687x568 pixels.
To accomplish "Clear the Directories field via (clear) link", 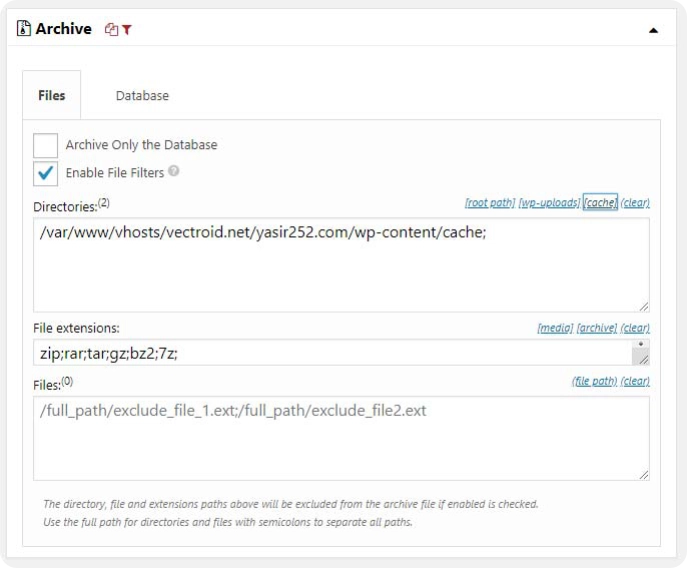I will click(x=635, y=202).
